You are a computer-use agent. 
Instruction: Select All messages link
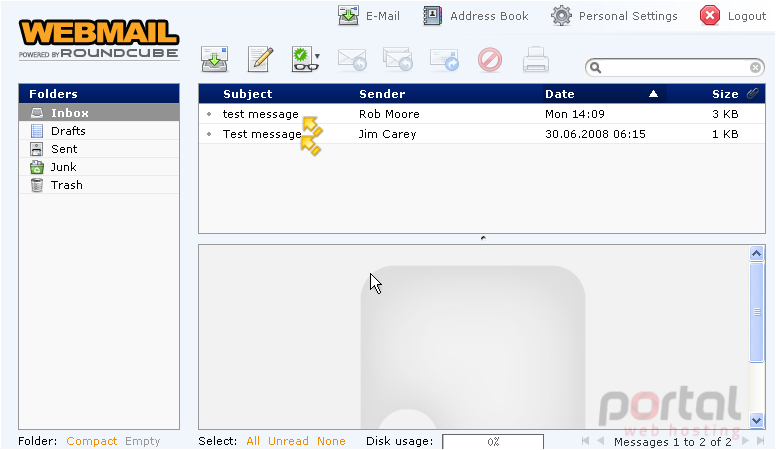pos(253,441)
